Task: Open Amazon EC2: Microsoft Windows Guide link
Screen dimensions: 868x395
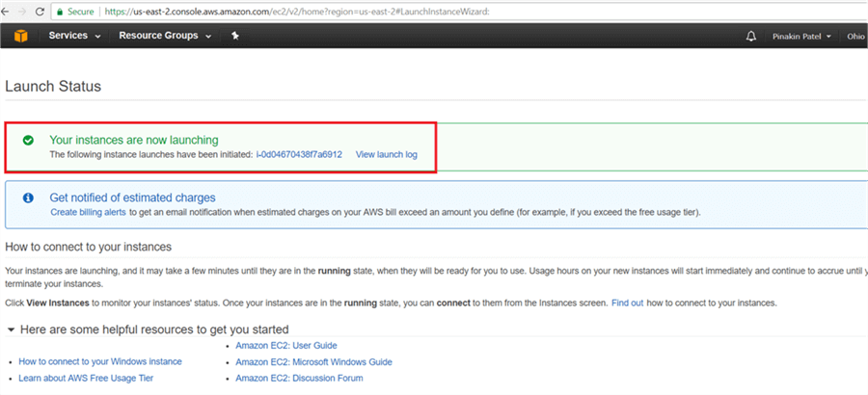Action: tap(313, 362)
